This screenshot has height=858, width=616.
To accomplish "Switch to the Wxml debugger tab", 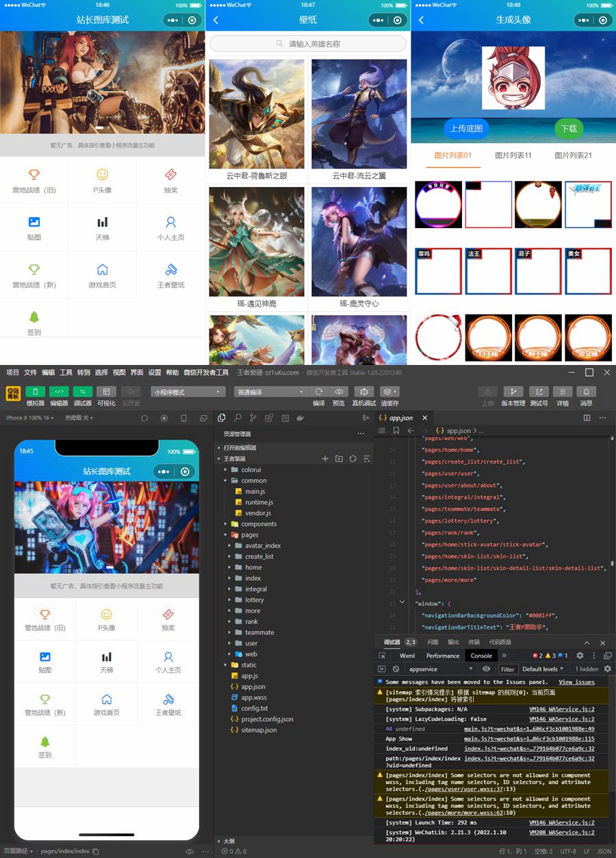I will coord(407,655).
